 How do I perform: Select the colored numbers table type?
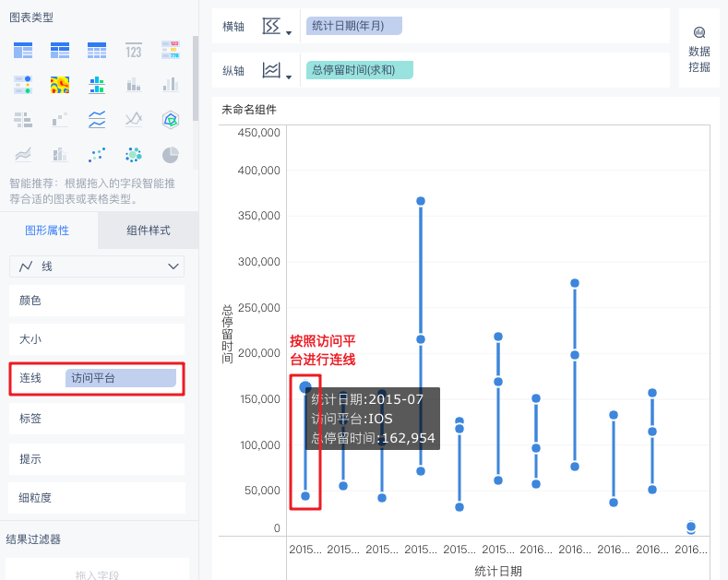click(x=171, y=50)
